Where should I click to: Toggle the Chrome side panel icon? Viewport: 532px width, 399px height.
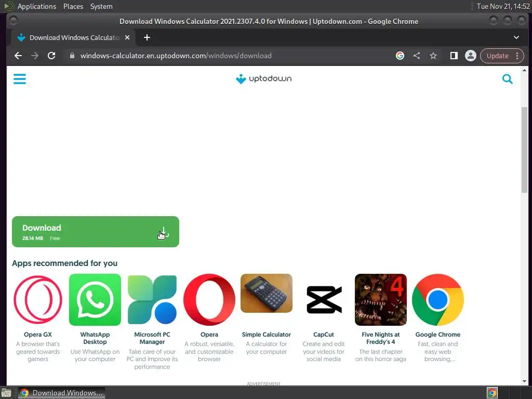pyautogui.click(x=454, y=56)
